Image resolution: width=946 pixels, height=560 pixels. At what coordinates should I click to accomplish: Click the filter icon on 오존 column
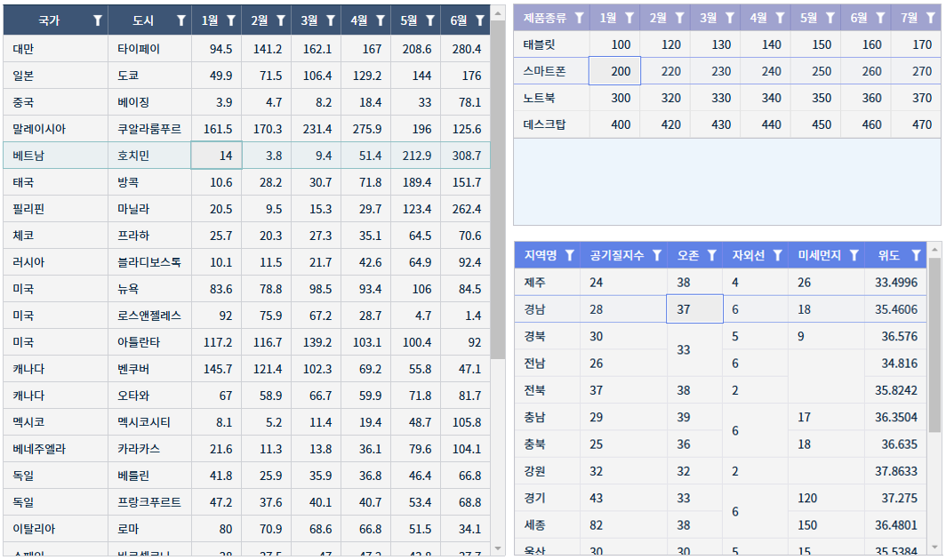point(711,255)
